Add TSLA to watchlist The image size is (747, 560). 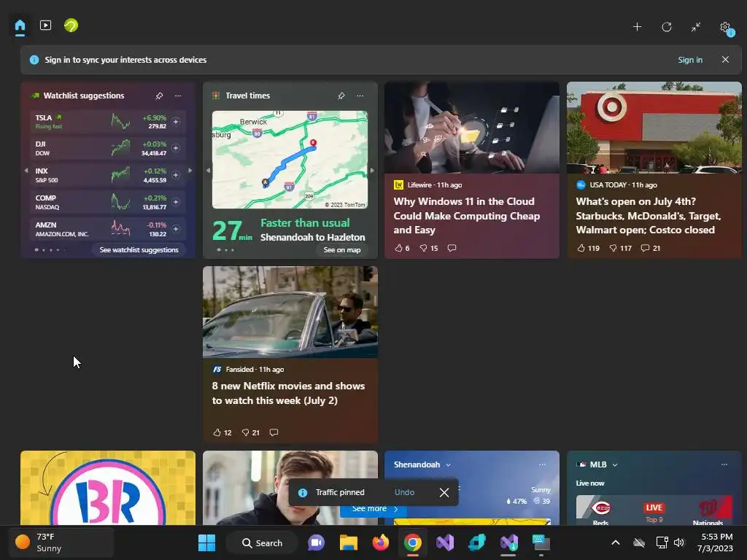point(176,122)
